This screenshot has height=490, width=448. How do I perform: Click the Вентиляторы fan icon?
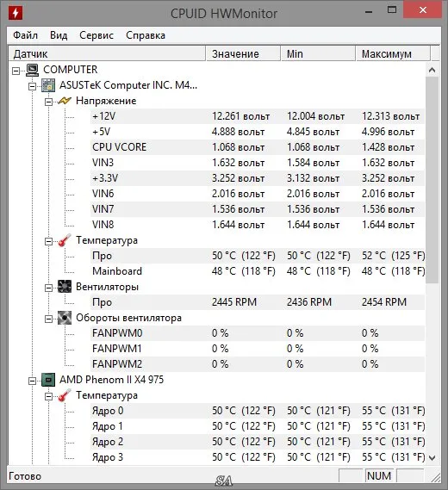(65, 287)
